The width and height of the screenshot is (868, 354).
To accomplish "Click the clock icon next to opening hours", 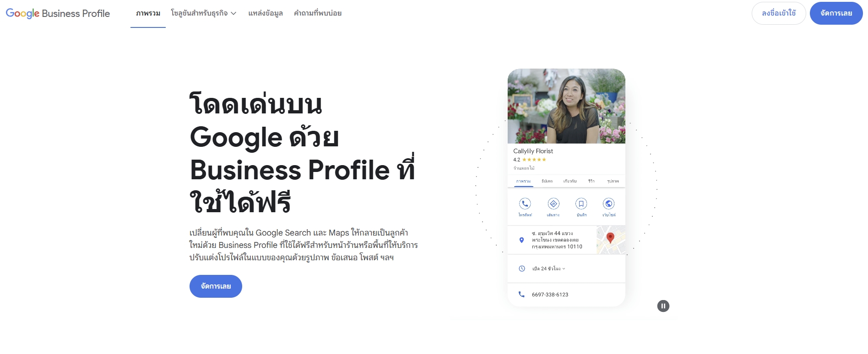I will pyautogui.click(x=521, y=268).
